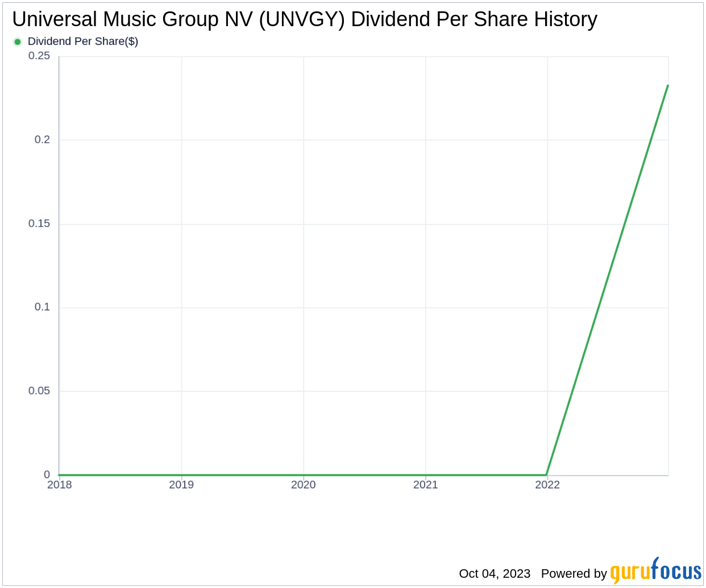Click the 0.2 y-axis label
Viewport: 706px width, 588px height.
pos(43,139)
